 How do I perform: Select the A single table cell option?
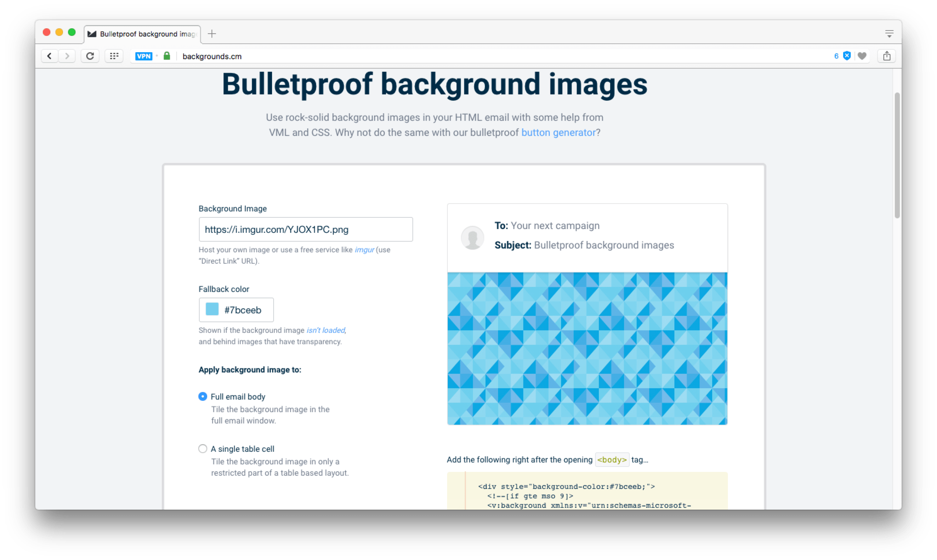(x=203, y=449)
